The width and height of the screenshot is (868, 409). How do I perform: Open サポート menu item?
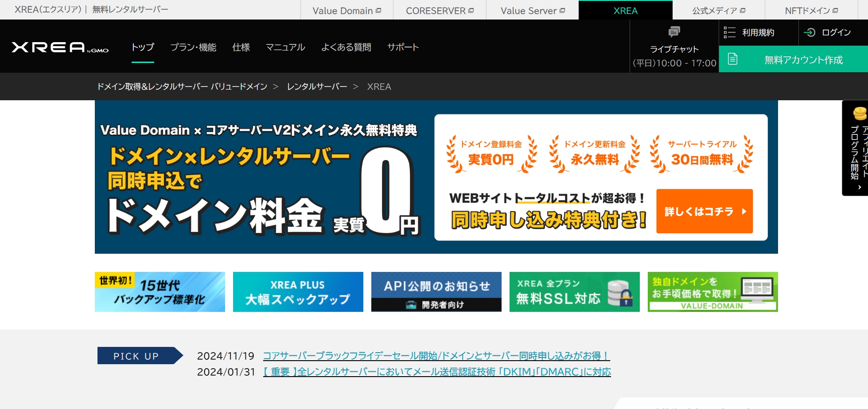[x=403, y=47]
